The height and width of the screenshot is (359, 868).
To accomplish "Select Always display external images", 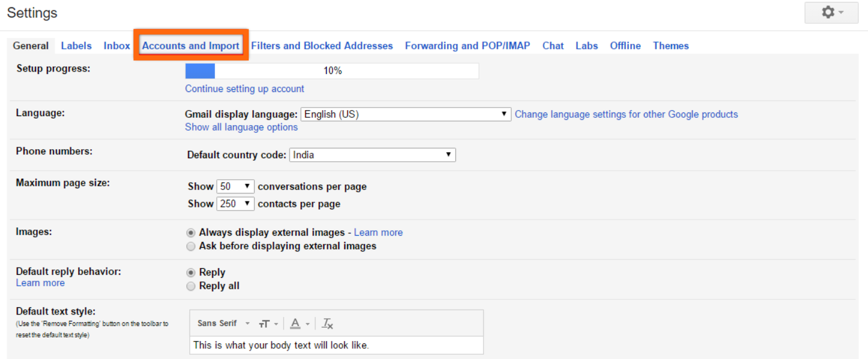I will click(x=191, y=232).
